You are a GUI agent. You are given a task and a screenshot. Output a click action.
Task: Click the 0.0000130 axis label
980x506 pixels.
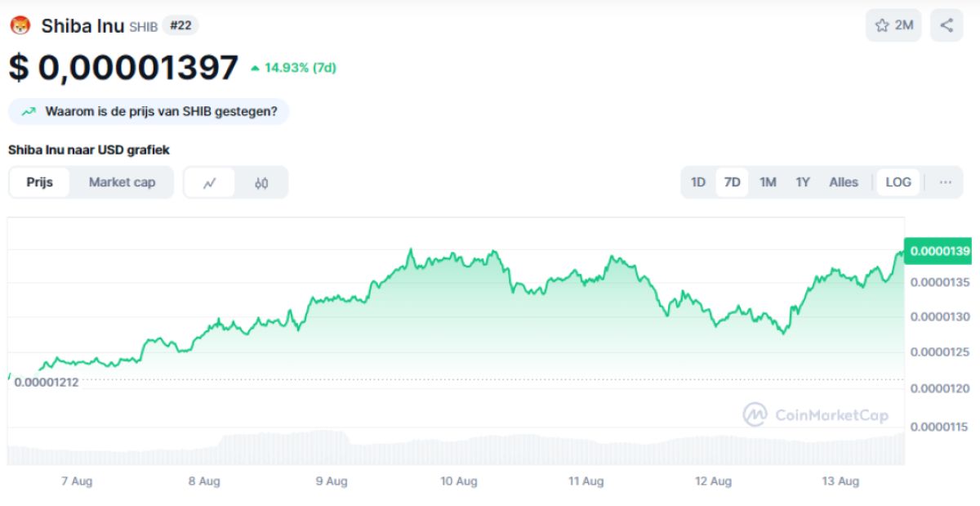(940, 316)
